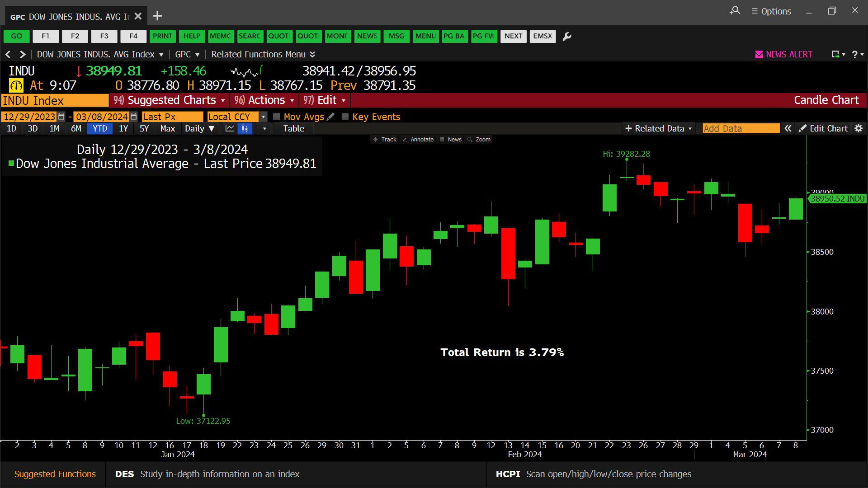Click the PRINT key
The width and height of the screenshot is (868, 488).
[x=162, y=36]
